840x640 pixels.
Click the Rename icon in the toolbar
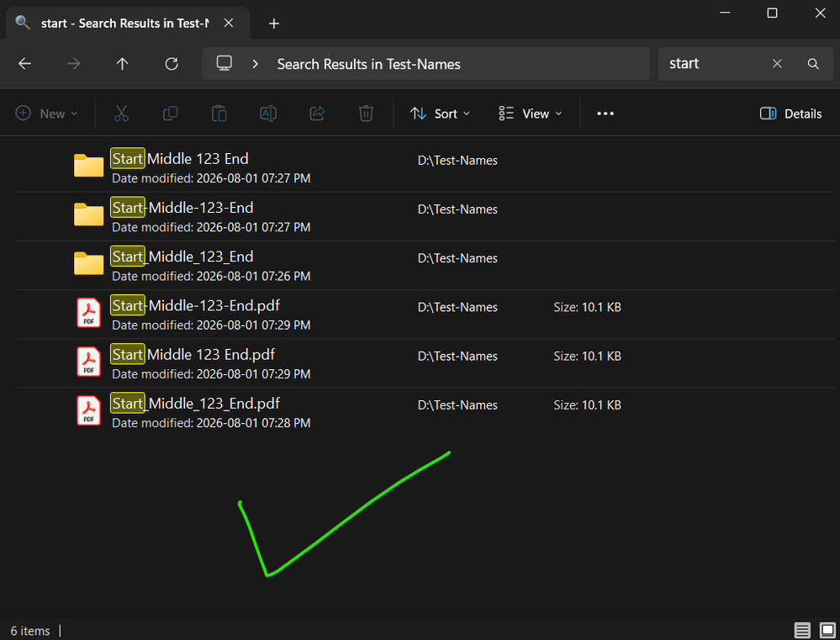(x=268, y=113)
